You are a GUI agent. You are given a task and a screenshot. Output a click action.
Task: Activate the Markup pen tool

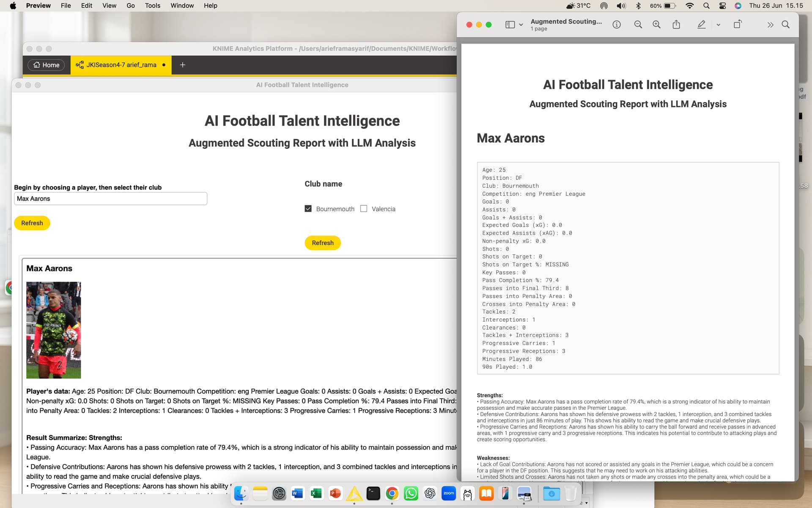[x=701, y=25]
